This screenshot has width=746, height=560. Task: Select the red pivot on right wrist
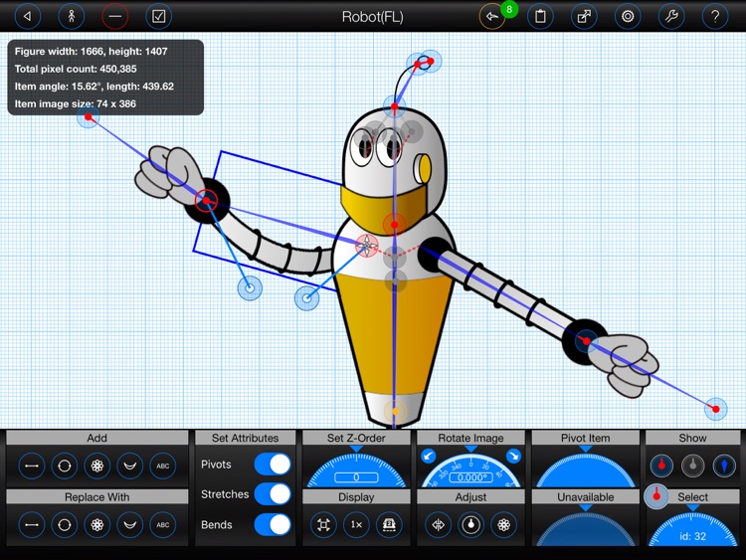pos(586,340)
